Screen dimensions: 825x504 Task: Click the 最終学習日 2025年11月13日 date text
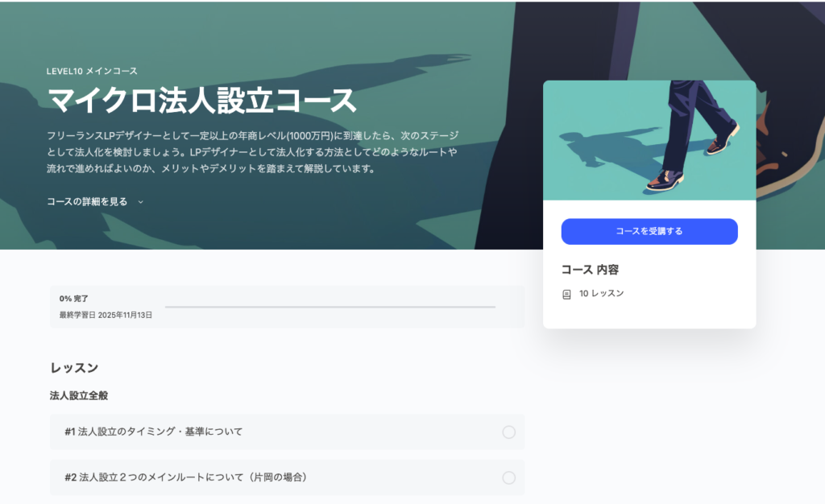pyautogui.click(x=106, y=315)
